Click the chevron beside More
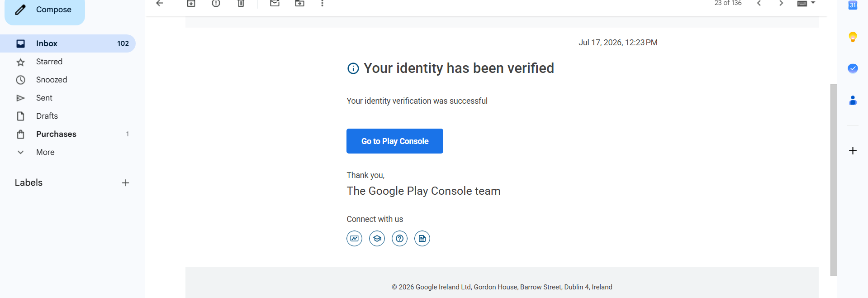The height and width of the screenshot is (298, 868). [x=20, y=152]
